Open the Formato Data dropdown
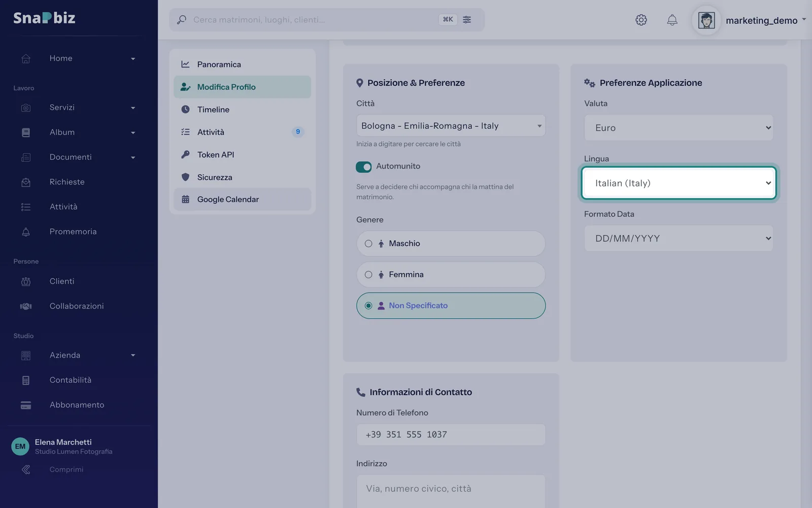The image size is (812, 508). click(x=679, y=238)
